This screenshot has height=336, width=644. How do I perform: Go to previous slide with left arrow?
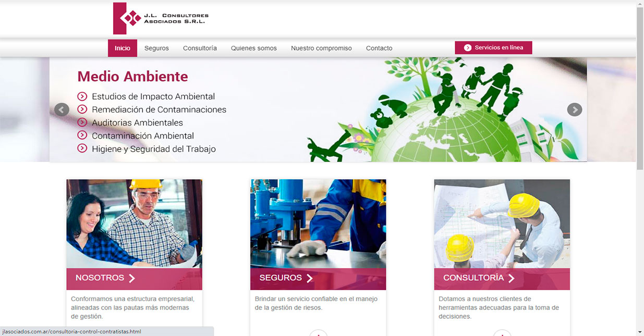[62, 110]
